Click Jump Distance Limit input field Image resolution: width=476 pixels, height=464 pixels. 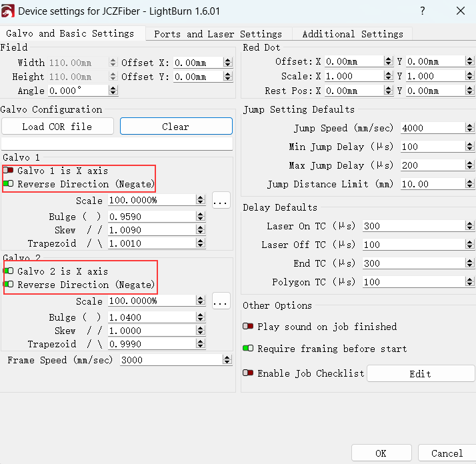[433, 184]
